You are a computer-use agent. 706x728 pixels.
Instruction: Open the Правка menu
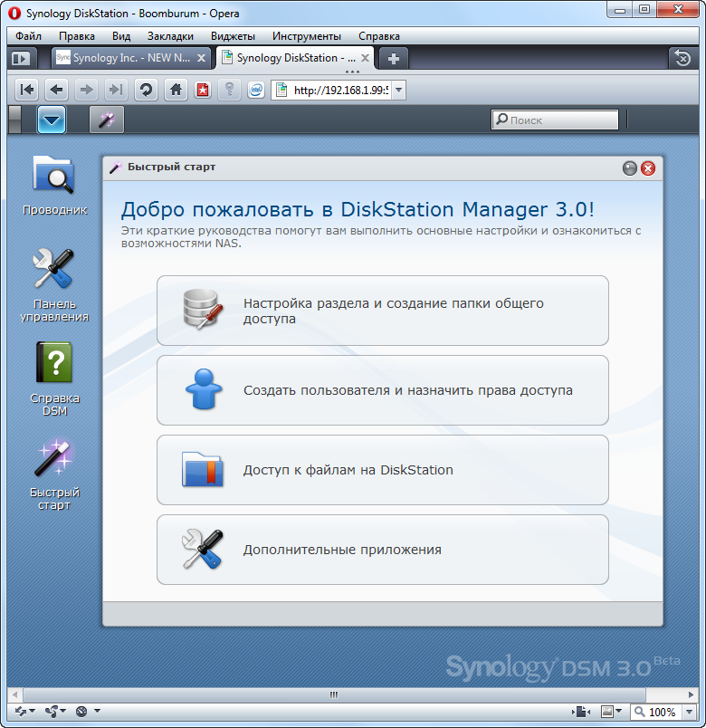coord(77,35)
